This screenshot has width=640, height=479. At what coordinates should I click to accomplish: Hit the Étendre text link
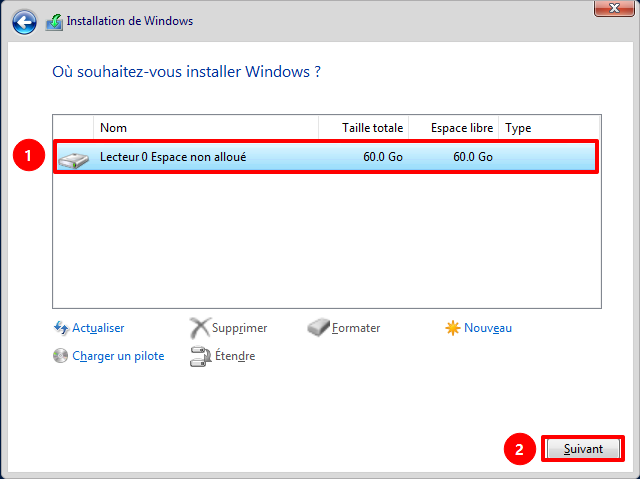[x=234, y=356]
